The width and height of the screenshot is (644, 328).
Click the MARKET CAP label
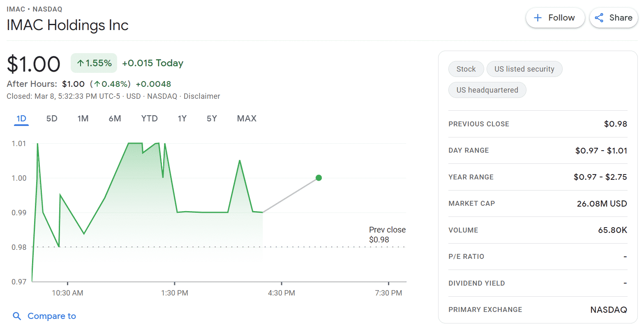point(472,203)
